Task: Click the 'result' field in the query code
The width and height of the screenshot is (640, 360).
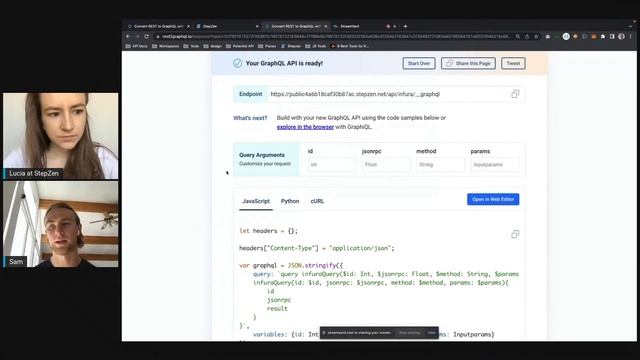Action: coord(277,309)
